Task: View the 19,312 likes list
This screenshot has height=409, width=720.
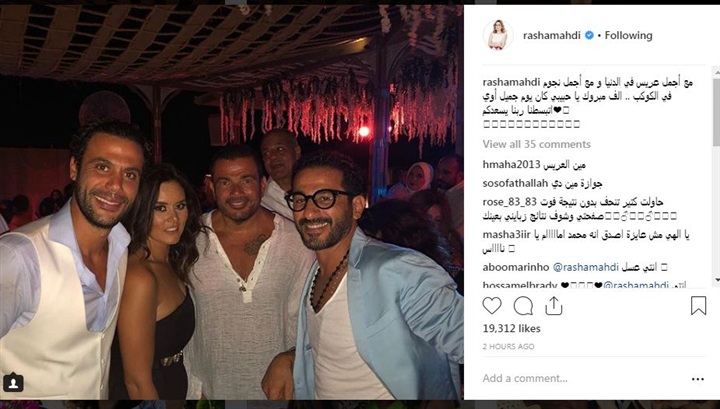Action: (x=512, y=329)
